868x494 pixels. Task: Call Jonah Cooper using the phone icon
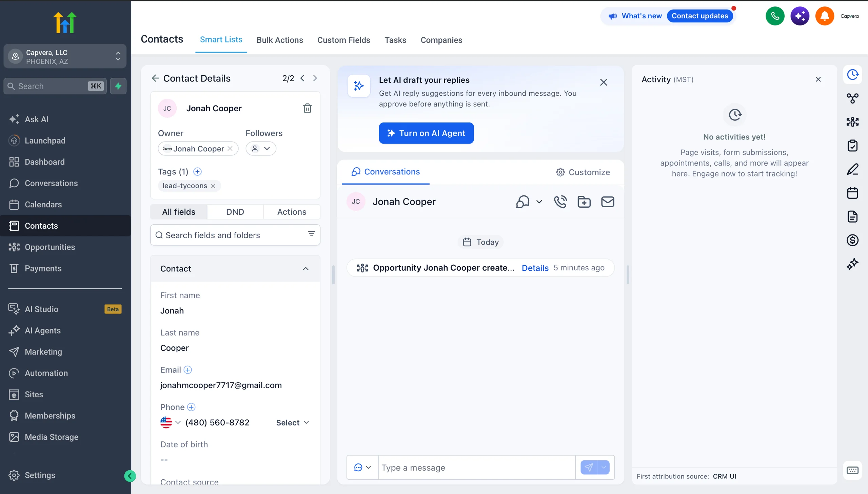pyautogui.click(x=560, y=202)
